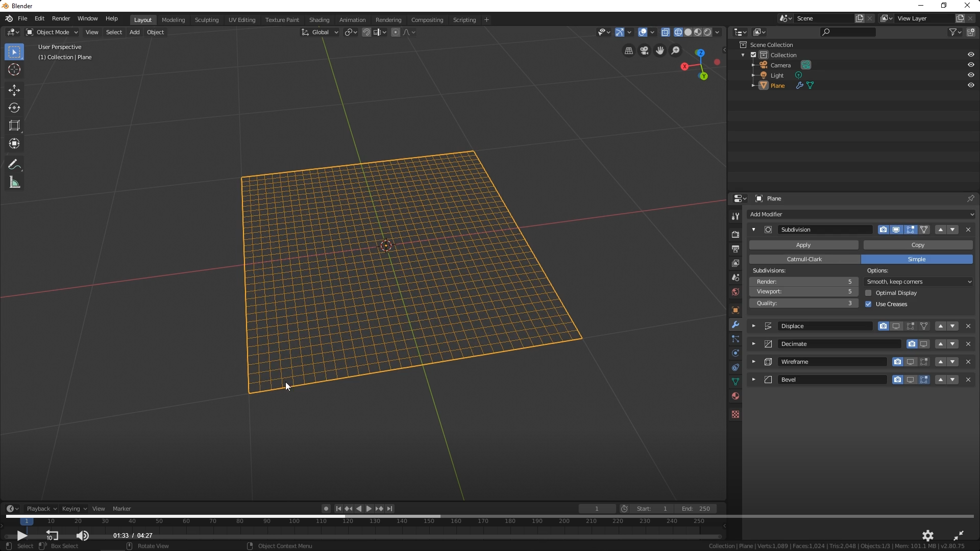Select Catmull-Clark subdivision type
980x551 pixels.
click(804, 259)
